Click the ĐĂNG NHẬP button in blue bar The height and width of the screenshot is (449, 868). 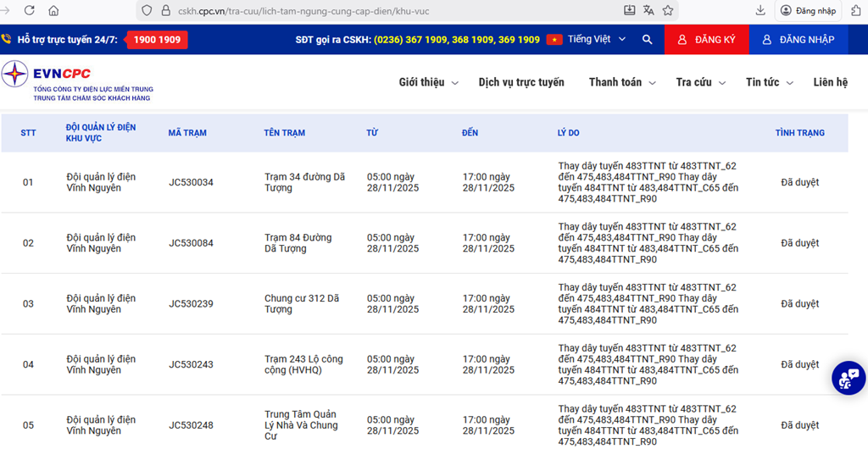[x=798, y=40]
